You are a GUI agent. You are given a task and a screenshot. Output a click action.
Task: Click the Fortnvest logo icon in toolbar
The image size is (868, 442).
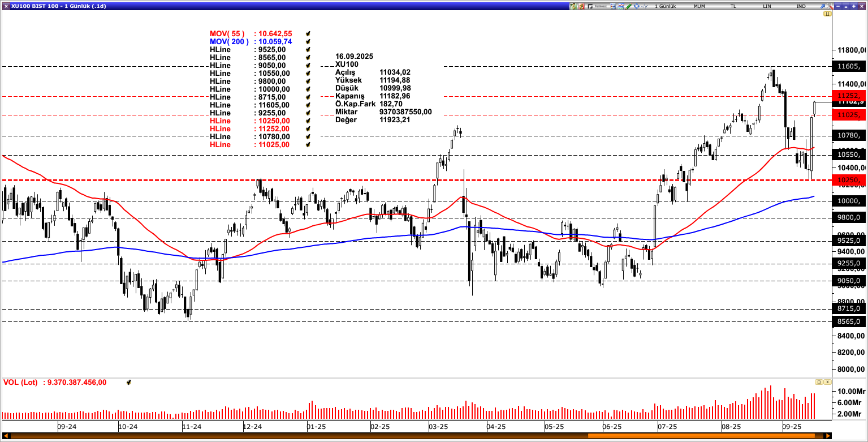coord(597,6)
